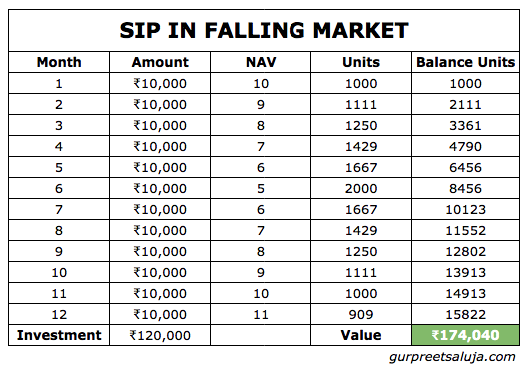Open the gurpreetsaluja.com link

click(x=452, y=357)
